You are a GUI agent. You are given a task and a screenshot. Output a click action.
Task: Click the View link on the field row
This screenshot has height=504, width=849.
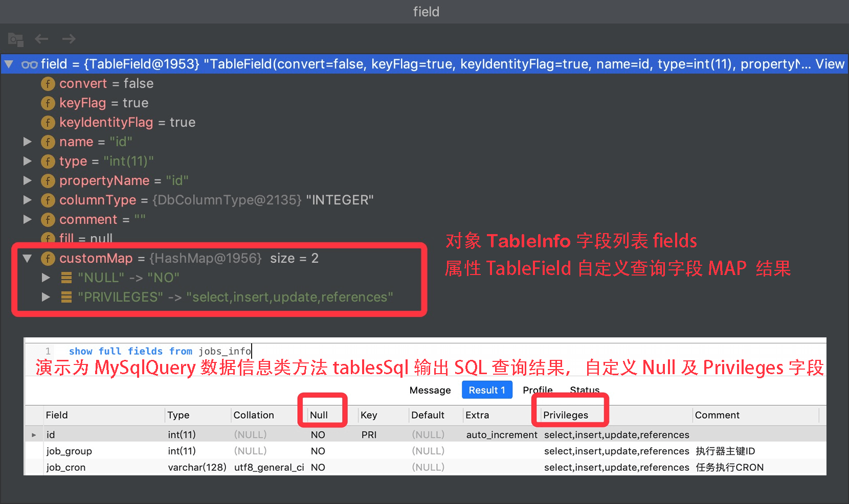831,64
